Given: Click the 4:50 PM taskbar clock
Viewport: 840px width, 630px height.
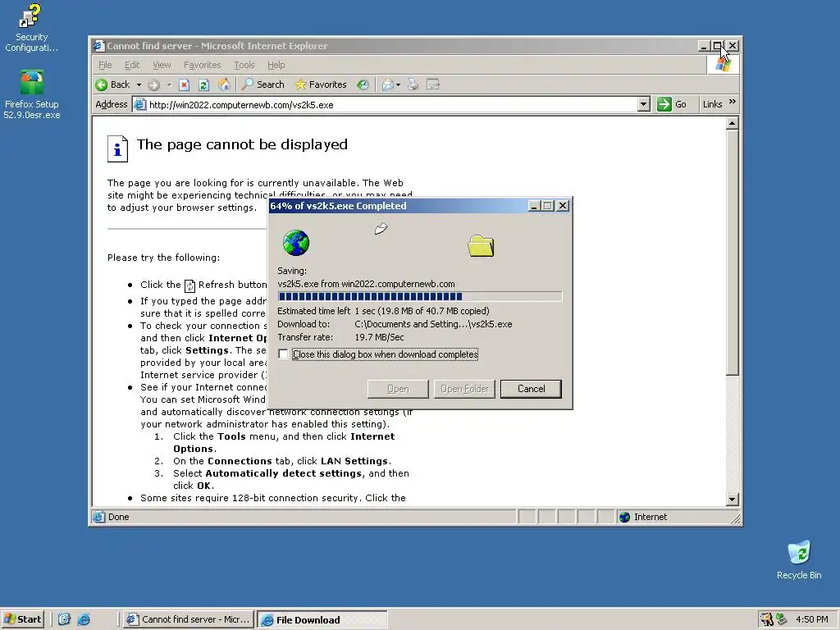Looking at the screenshot, I should coord(811,619).
